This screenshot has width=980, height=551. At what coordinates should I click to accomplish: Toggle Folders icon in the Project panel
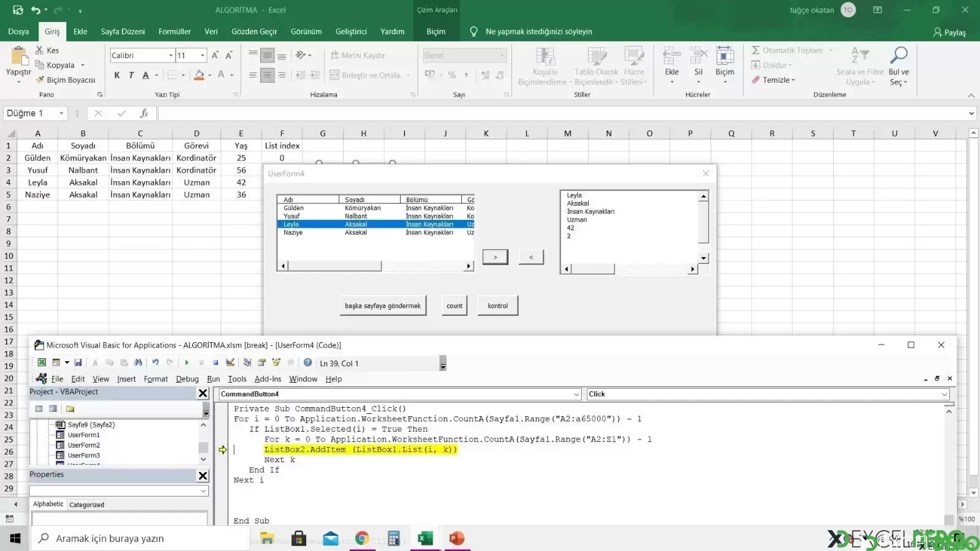[70, 408]
